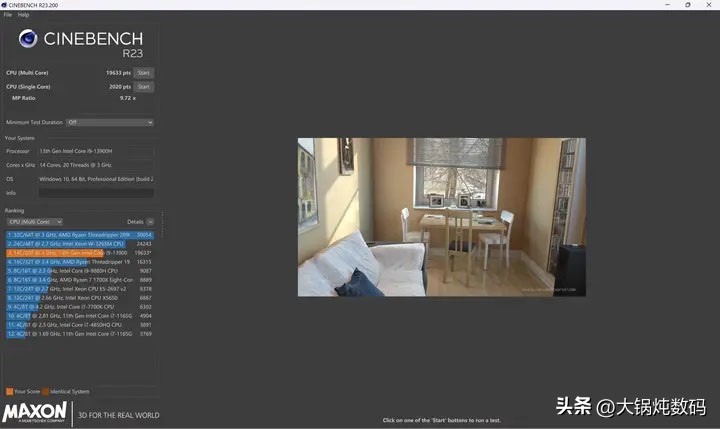Select the orange 14C/20T i9-13900 result row
The height and width of the screenshot is (429, 720).
(80, 253)
